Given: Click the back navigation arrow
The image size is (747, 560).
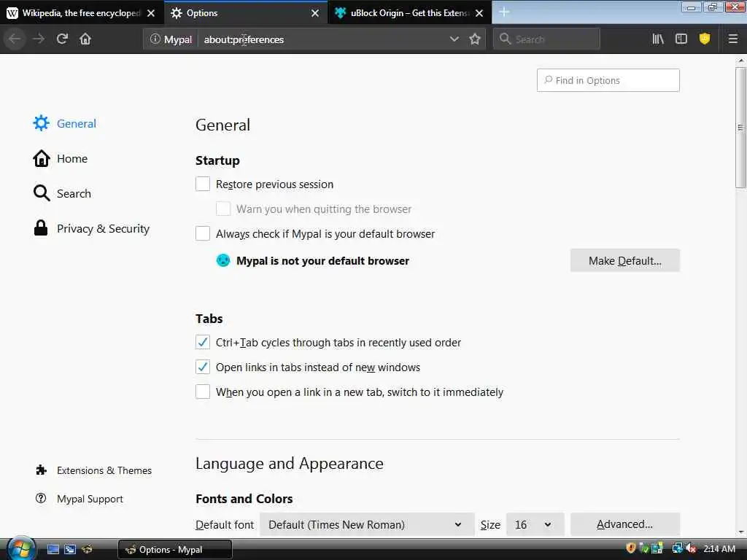Looking at the screenshot, I should point(15,39).
